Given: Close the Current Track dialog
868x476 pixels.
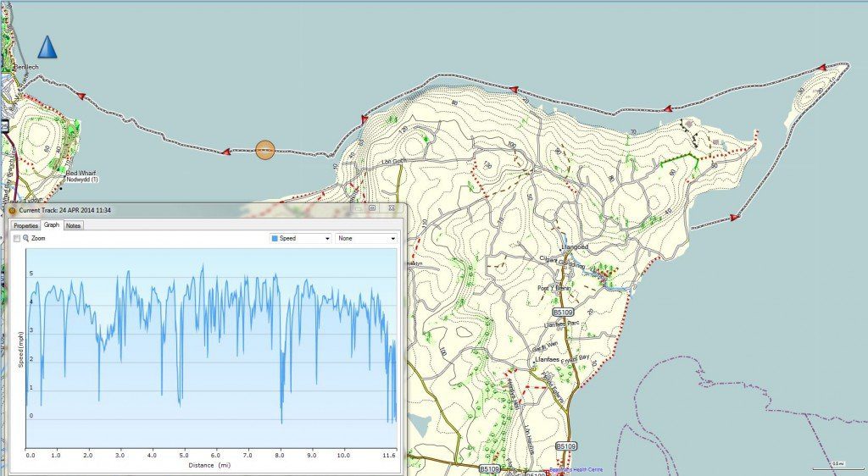Looking at the screenshot, I should click(391, 207).
